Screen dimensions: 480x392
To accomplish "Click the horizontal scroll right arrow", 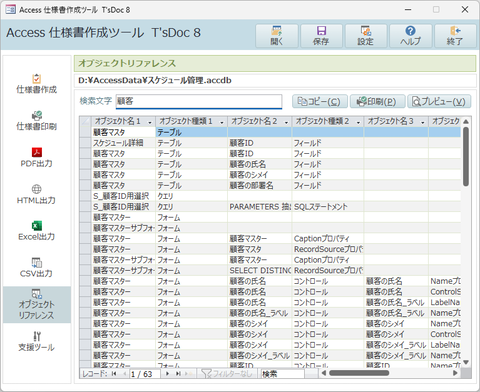I will (x=455, y=373).
